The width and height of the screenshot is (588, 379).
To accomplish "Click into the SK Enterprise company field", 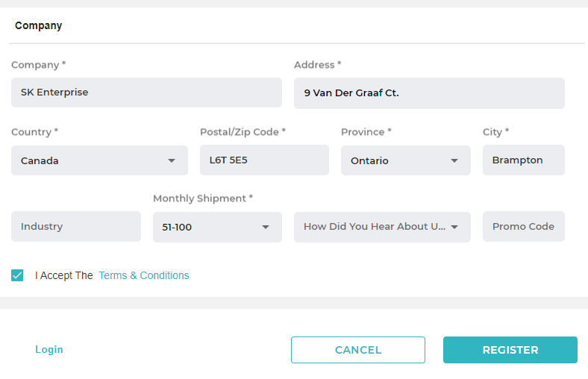I will pos(146,93).
